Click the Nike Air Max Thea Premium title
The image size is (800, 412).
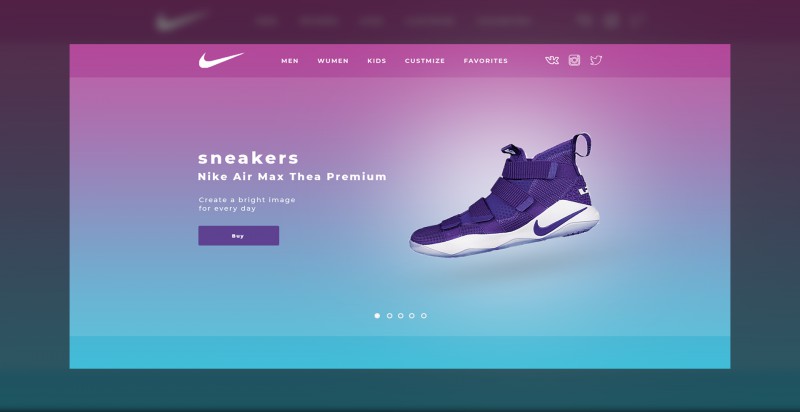[292, 177]
